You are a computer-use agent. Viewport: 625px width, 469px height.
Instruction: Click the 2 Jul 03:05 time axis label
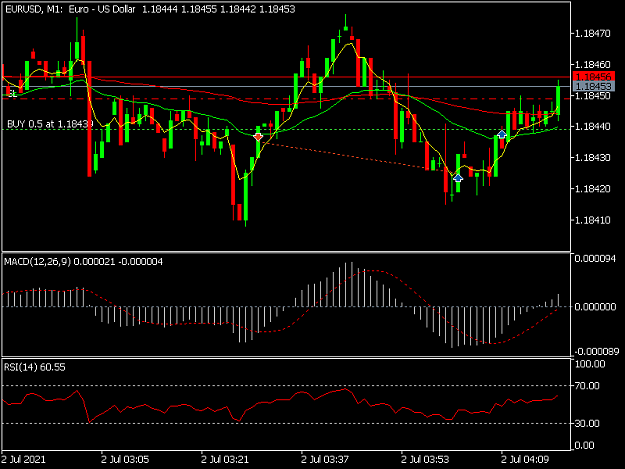coord(125,459)
